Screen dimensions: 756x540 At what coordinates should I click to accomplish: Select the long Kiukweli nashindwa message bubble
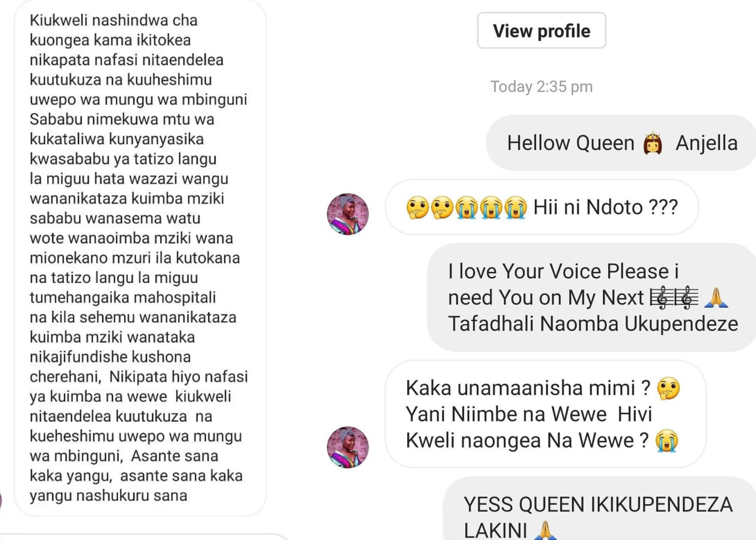[x=140, y=258]
